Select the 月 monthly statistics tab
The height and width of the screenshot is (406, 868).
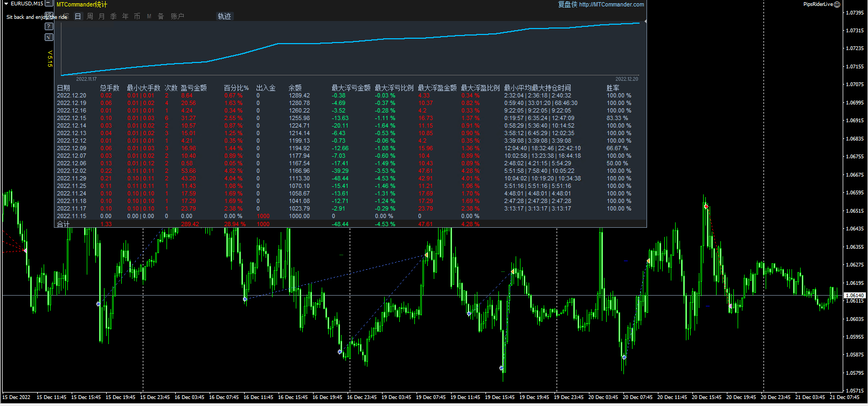point(102,17)
